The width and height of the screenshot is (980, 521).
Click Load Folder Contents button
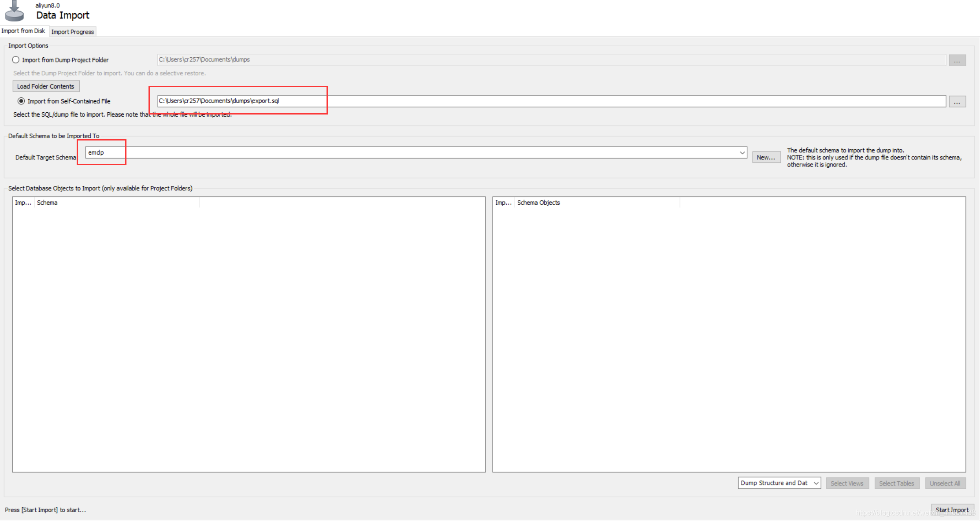tap(46, 86)
